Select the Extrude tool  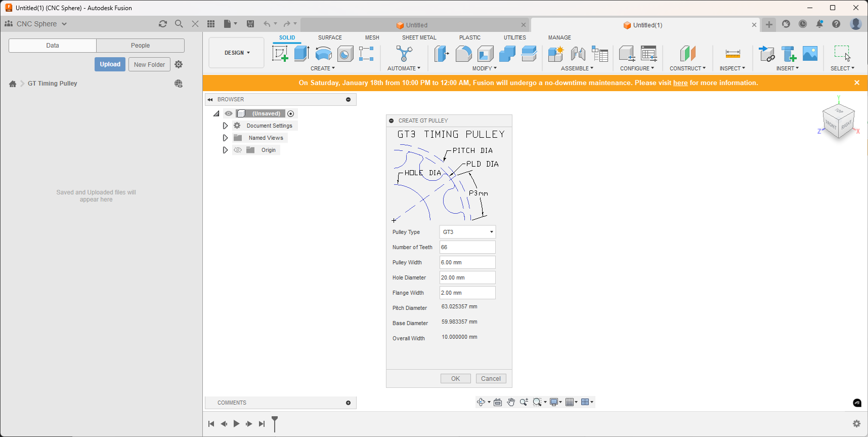click(301, 54)
